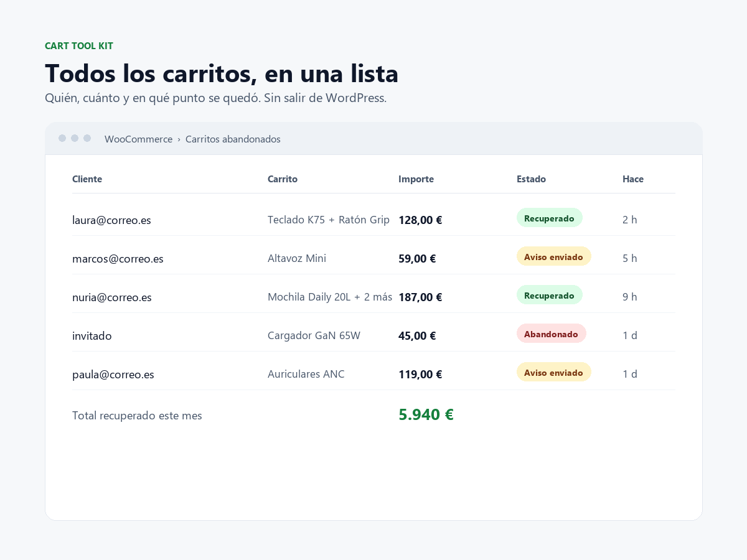747x560 pixels.
Task: Click the Total recuperado este mes label
Action: click(x=137, y=416)
